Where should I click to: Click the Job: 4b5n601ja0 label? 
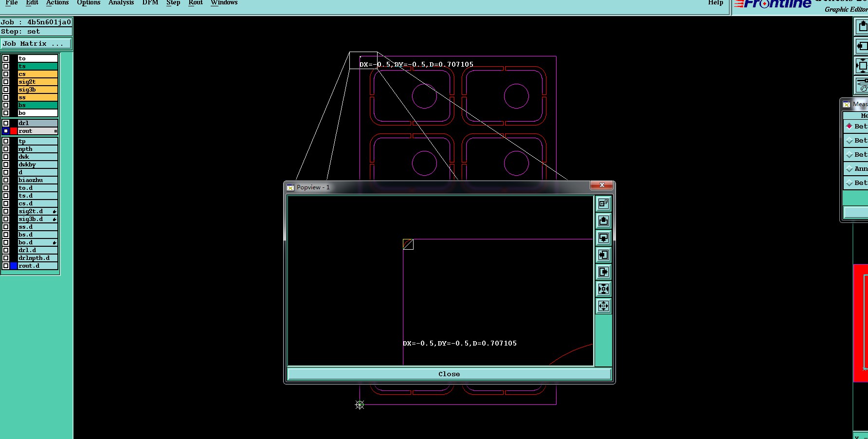click(36, 22)
